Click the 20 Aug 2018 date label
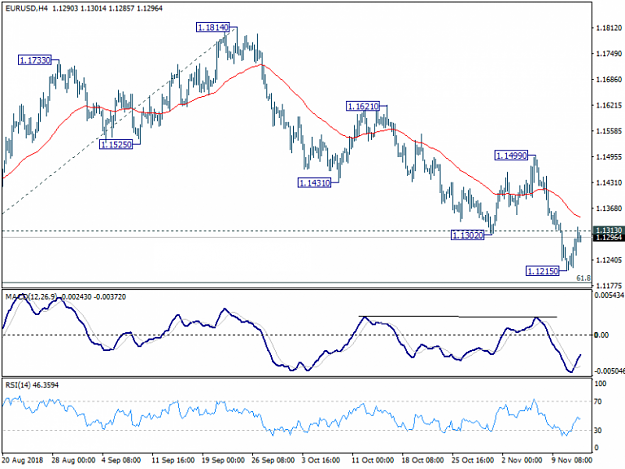The height and width of the screenshot is (469, 625). click(x=24, y=460)
